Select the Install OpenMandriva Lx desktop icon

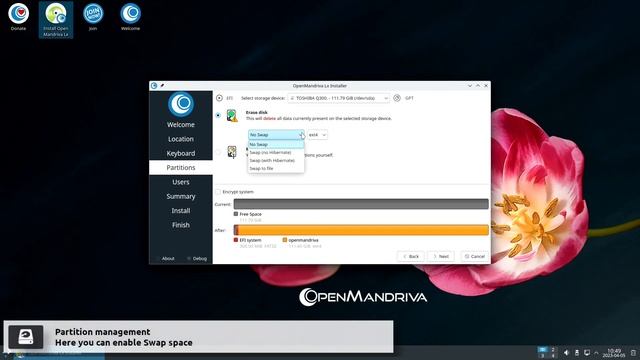point(56,20)
